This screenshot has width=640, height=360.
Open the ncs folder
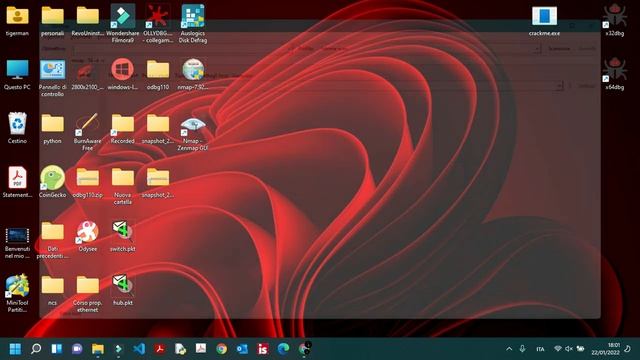[53, 285]
